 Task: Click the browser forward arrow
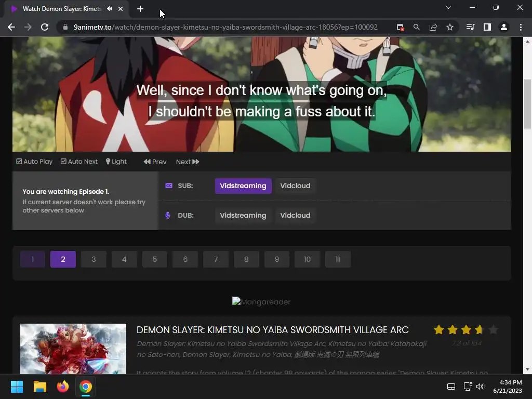[28, 27]
